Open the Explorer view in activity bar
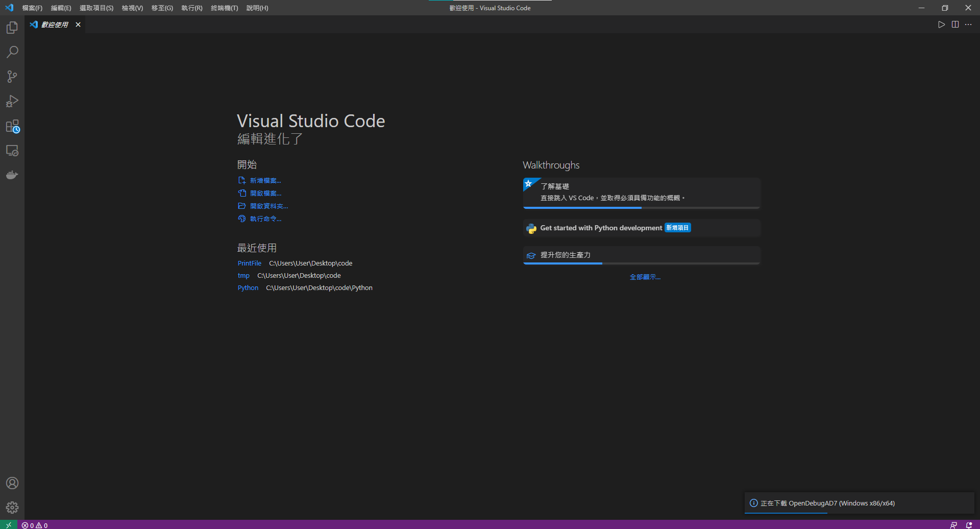Image resolution: width=980 pixels, height=529 pixels. point(12,28)
